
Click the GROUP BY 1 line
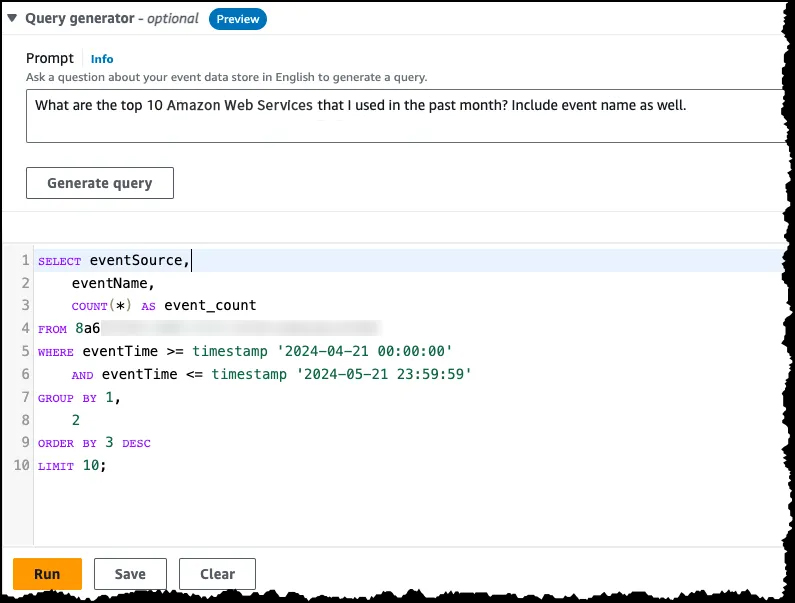click(79, 397)
